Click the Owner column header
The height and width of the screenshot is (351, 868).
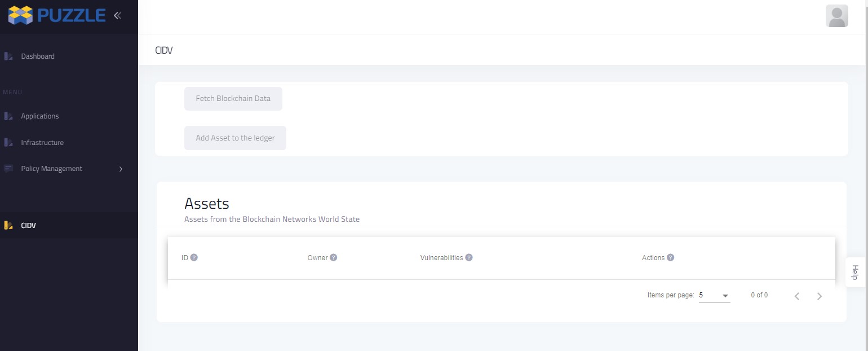[x=317, y=257]
